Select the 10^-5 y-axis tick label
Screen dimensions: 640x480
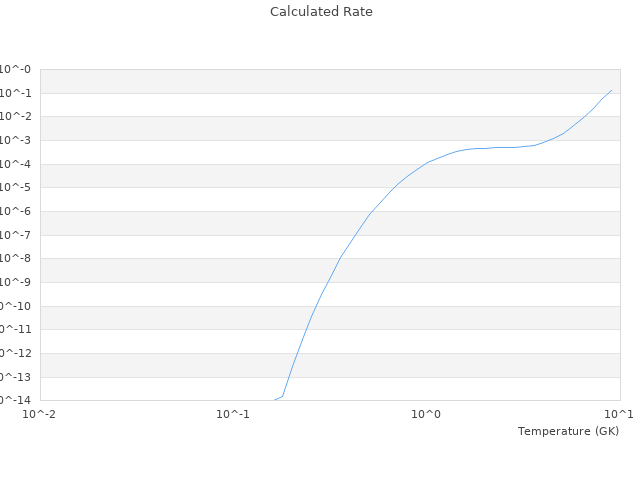(x=15, y=188)
